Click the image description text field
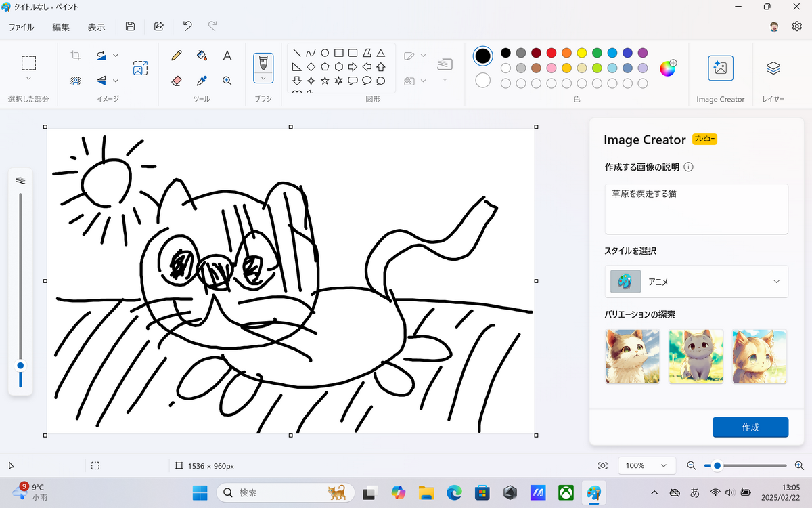This screenshot has width=812, height=508. coord(696,209)
